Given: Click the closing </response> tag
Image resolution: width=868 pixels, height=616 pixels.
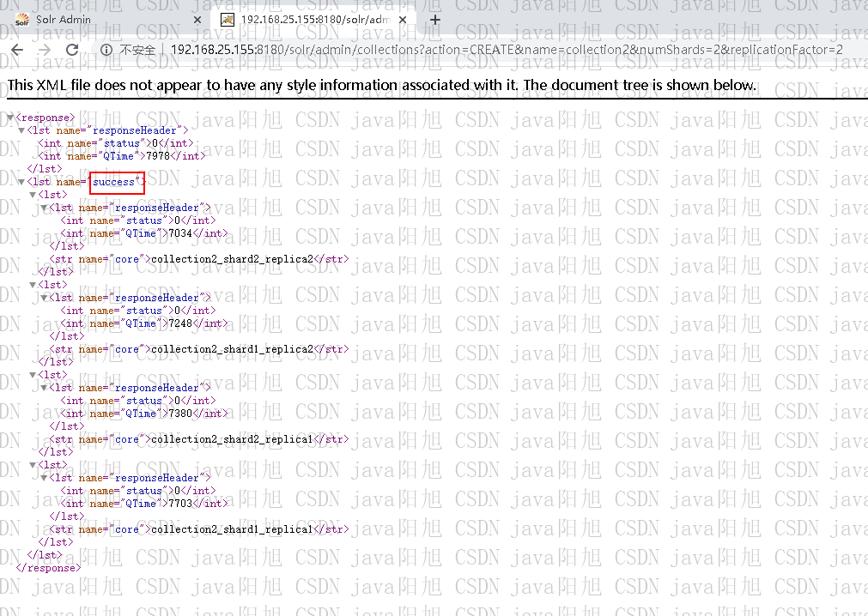Looking at the screenshot, I should tap(48, 568).
